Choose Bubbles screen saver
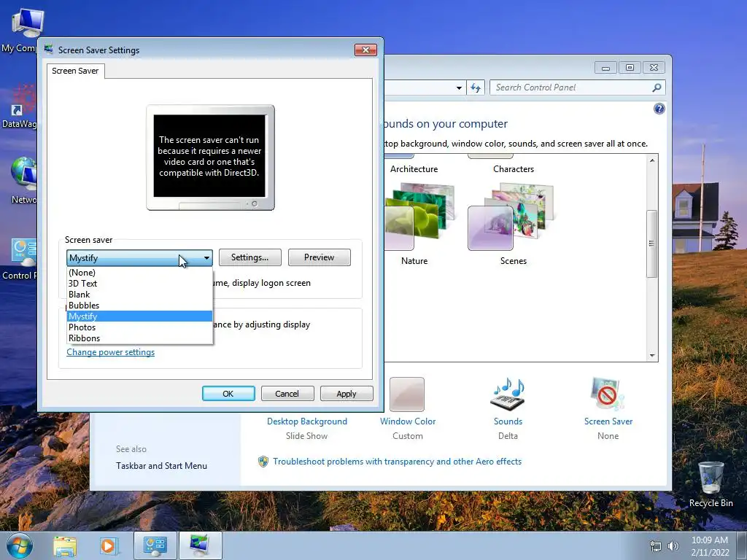747x560 pixels. coord(139,306)
